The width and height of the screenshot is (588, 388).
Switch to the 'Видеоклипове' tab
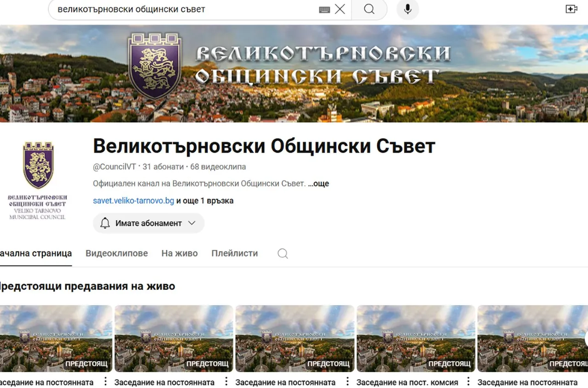(117, 253)
